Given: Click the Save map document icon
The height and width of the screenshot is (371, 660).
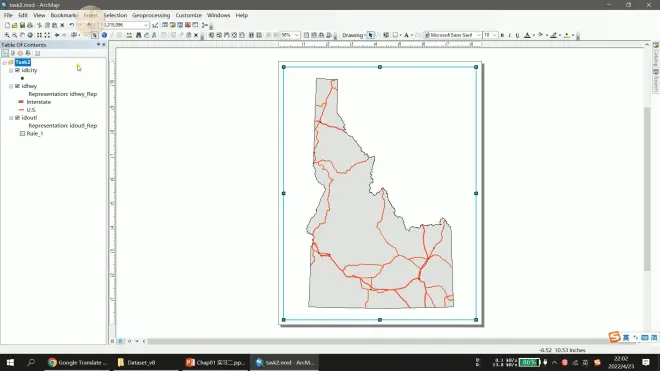Looking at the screenshot, I should pos(22,25).
